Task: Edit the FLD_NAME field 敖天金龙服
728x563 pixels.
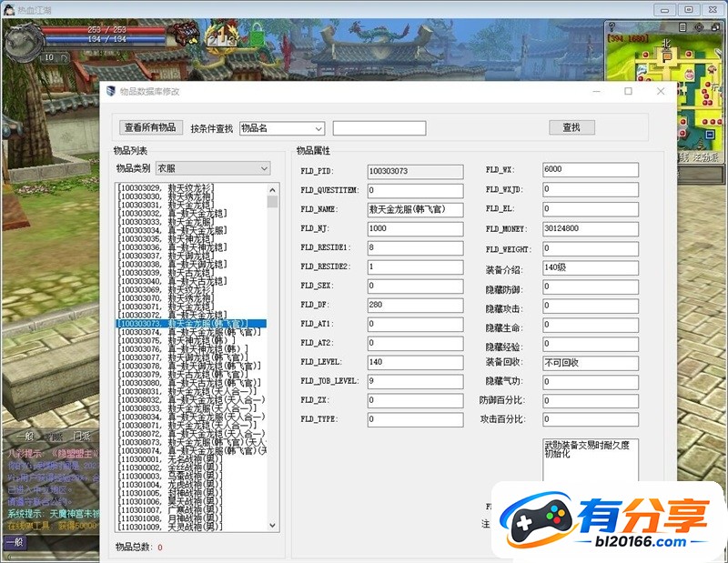Action: click(415, 209)
